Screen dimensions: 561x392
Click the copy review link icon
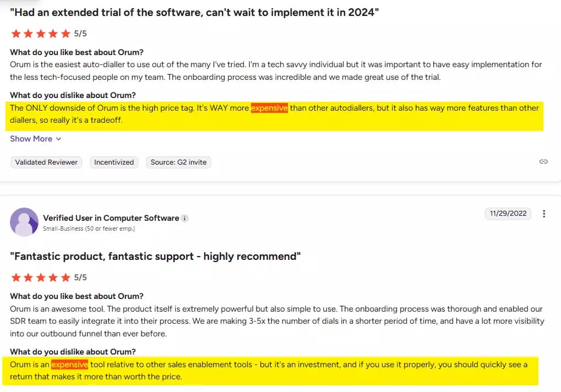click(543, 161)
